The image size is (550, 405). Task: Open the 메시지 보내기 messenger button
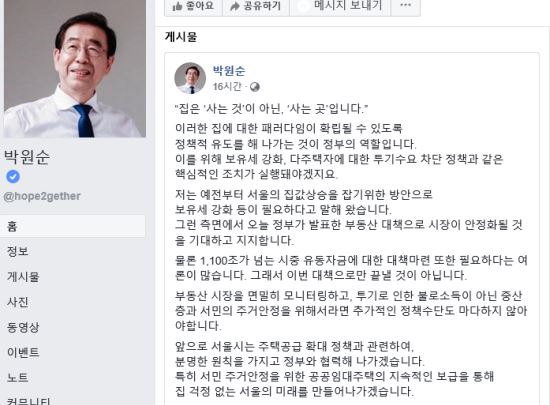click(x=340, y=6)
